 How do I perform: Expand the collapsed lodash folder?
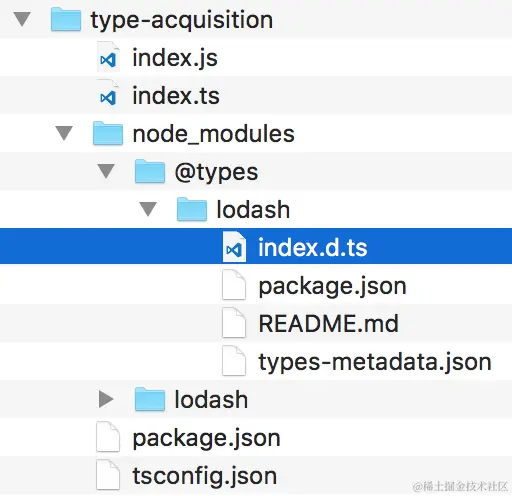point(106,399)
